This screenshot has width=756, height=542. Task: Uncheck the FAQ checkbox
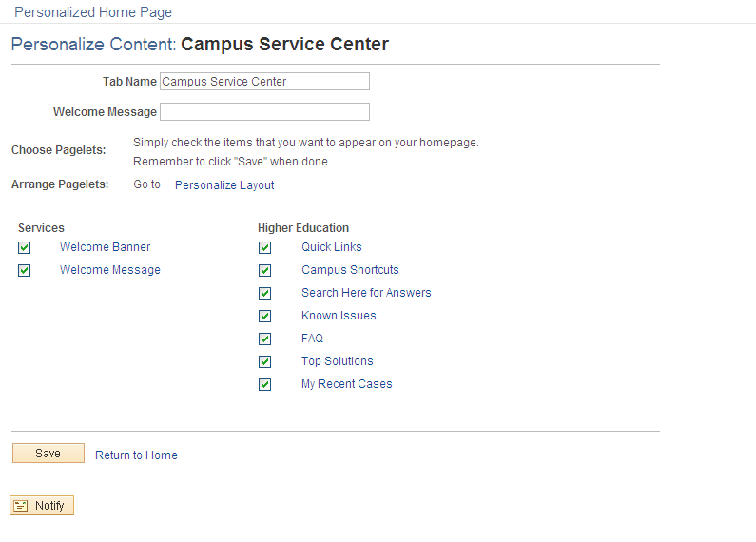coord(264,339)
